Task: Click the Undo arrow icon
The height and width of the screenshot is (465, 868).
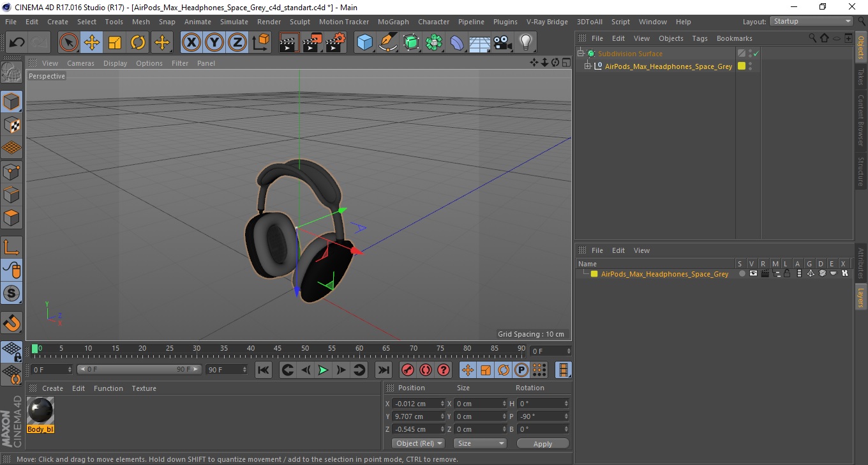Action: coord(17,43)
